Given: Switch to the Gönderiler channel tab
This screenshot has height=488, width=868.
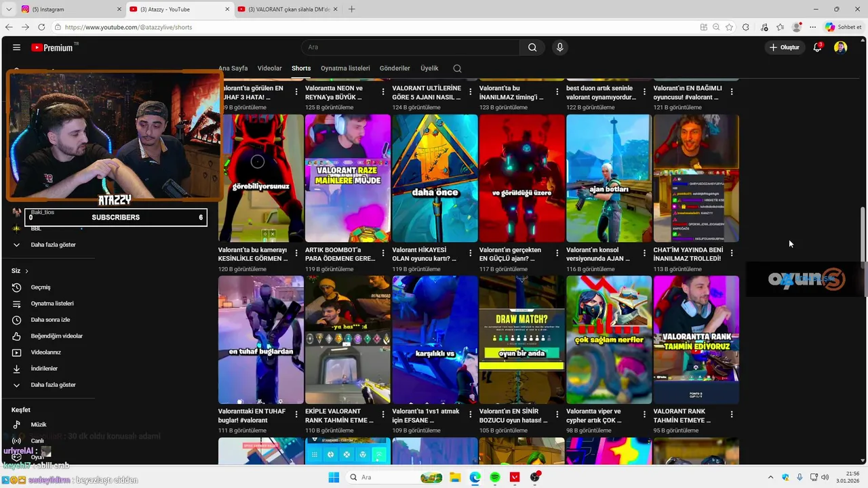Looking at the screenshot, I should (x=395, y=68).
